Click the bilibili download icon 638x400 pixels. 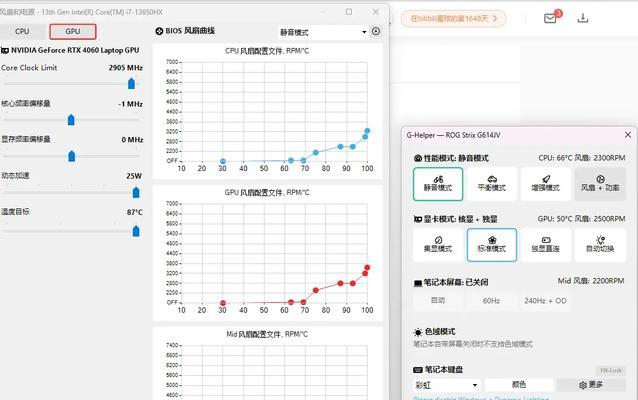click(583, 18)
